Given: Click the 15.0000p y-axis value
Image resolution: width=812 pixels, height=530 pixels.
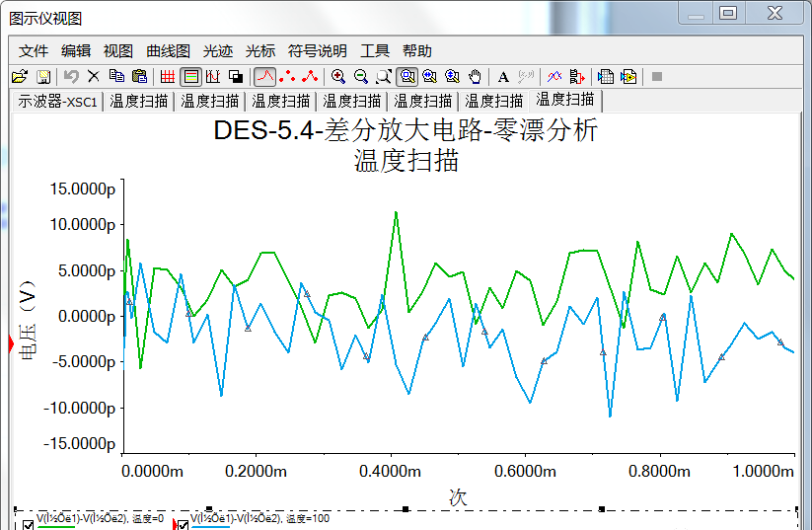Looking at the screenshot, I should coord(83,189).
